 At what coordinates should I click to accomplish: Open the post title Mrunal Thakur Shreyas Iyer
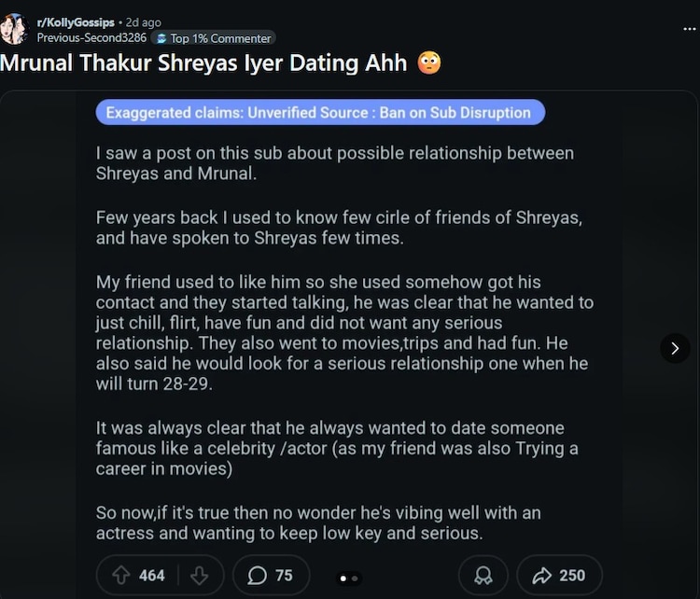coord(203,63)
